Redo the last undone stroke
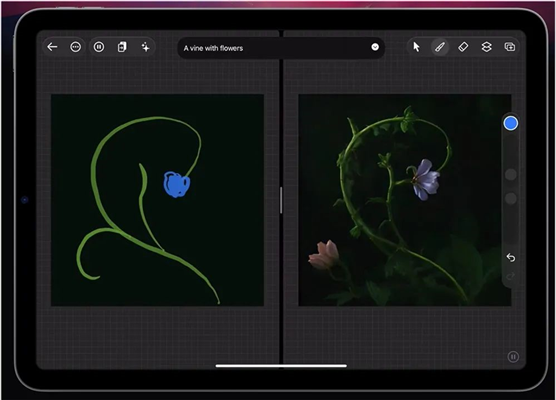This screenshot has width=556, height=400. point(511,276)
